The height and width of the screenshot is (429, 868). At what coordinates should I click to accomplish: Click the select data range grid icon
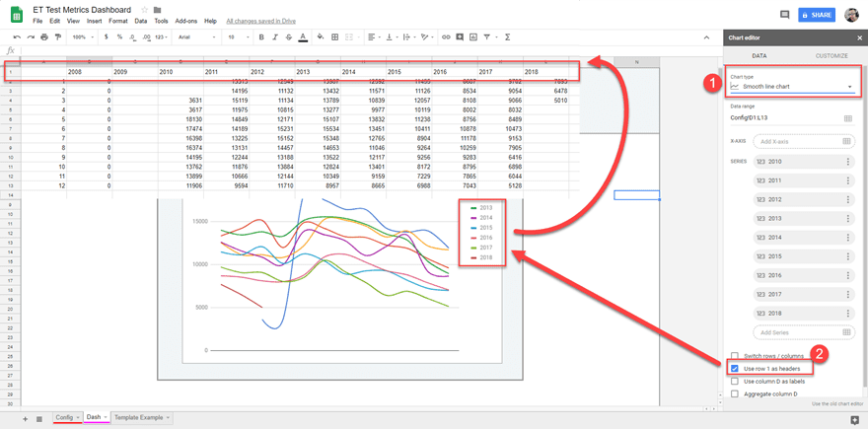coord(847,118)
